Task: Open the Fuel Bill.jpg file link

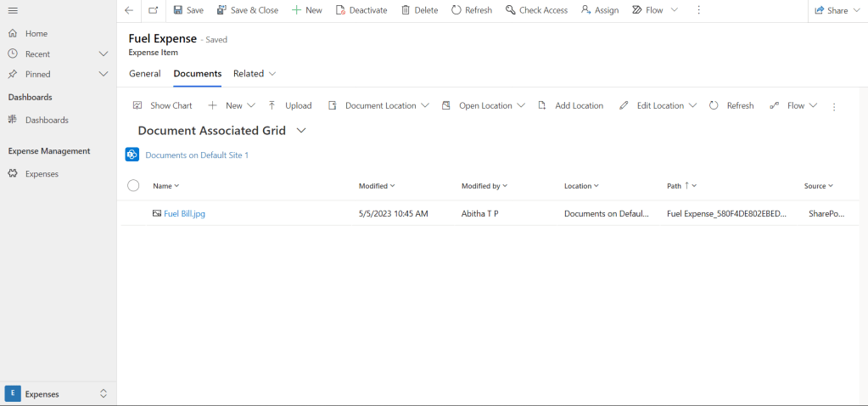Action: pyautogui.click(x=184, y=213)
